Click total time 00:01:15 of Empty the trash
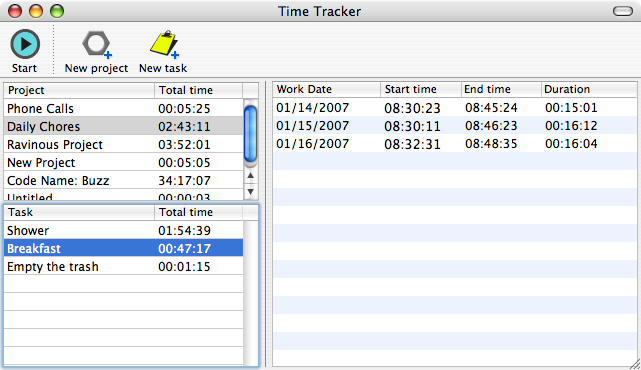Screen dimensions: 641x370 [x=184, y=267]
